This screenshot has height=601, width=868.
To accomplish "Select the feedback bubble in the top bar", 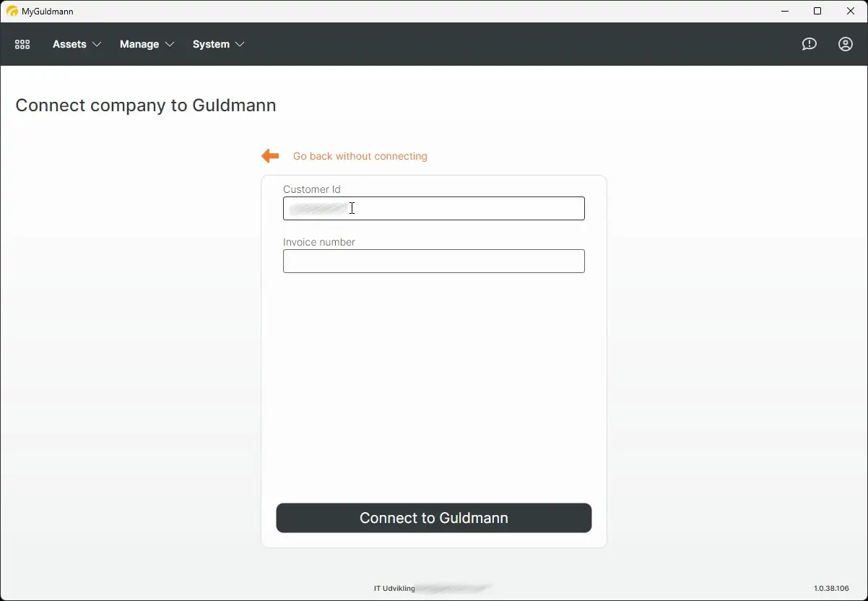I will [x=809, y=44].
